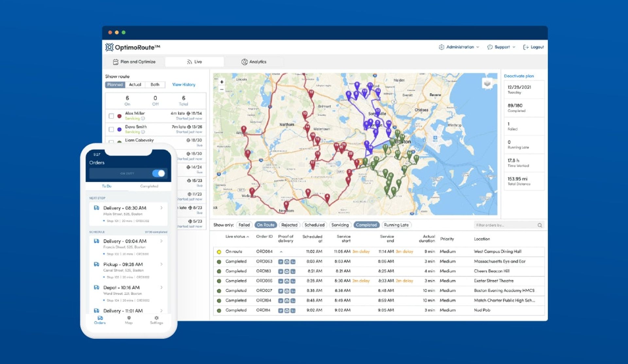This screenshot has width=628, height=364.
Task: Collapse the ORD084 proof of delivery caret
Action: [281, 252]
